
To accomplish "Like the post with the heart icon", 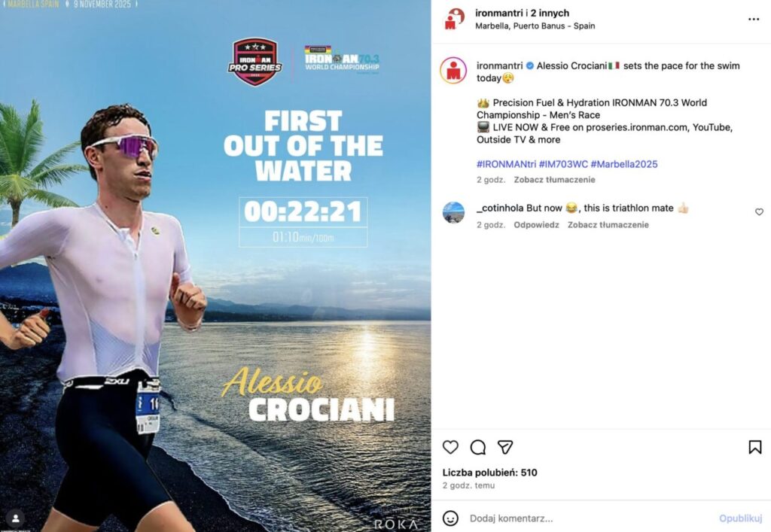I will pos(450,447).
